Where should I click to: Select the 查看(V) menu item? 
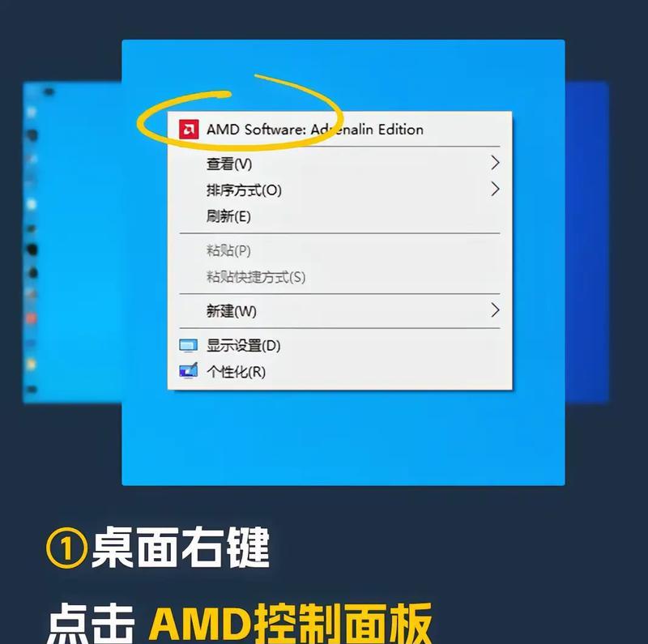(x=339, y=164)
